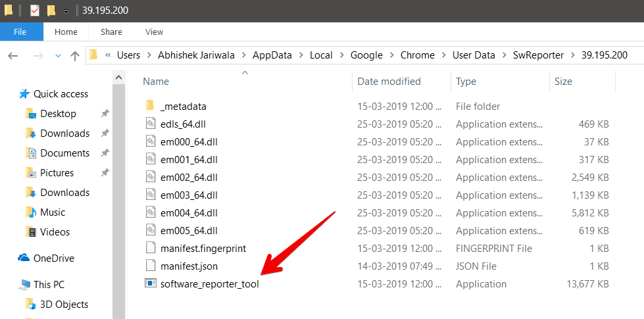Image resolution: width=644 pixels, height=319 pixels.
Task: Open the Recent locations dropdown arrow
Action: coord(58,56)
